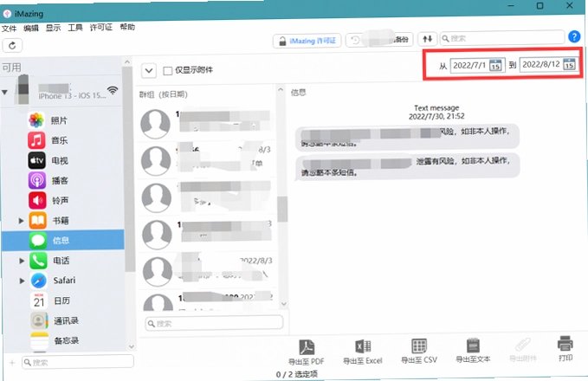
Task: Open the Tools (工具) menu
Action: [75, 28]
